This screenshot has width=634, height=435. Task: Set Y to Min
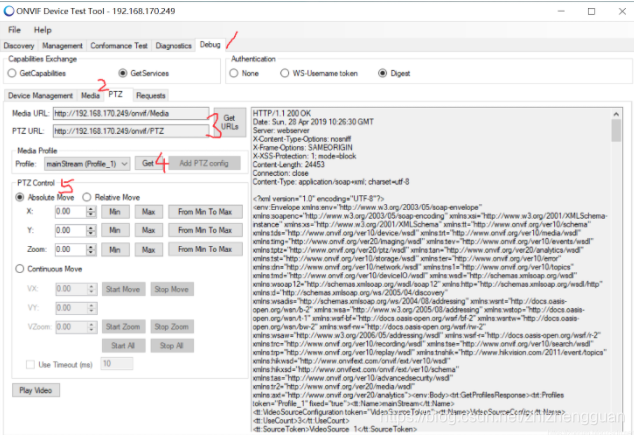point(115,230)
